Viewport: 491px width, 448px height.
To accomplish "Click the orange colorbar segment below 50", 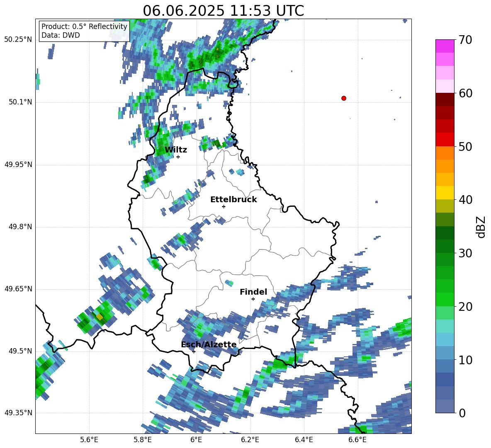I will click(x=445, y=153).
